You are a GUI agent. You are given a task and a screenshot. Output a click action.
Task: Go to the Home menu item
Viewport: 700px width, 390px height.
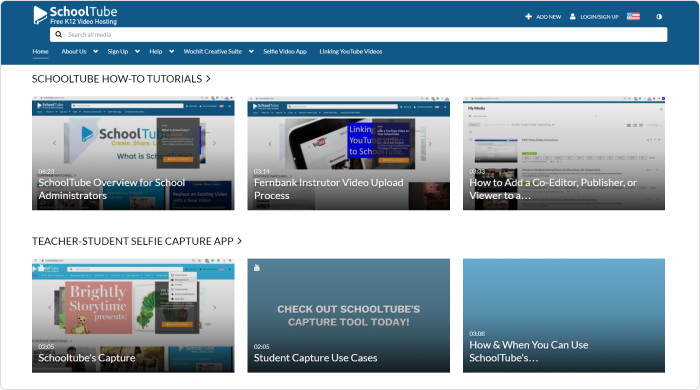(41, 51)
